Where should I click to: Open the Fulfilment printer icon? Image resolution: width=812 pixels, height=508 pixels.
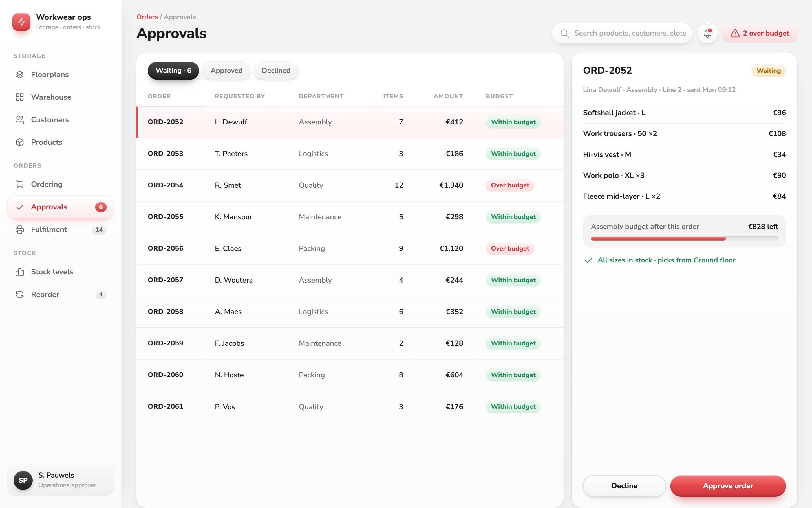click(x=20, y=229)
